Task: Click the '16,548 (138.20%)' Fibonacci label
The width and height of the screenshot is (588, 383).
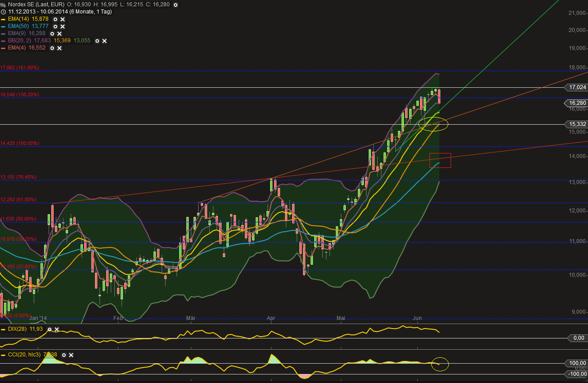Action: click(x=20, y=95)
